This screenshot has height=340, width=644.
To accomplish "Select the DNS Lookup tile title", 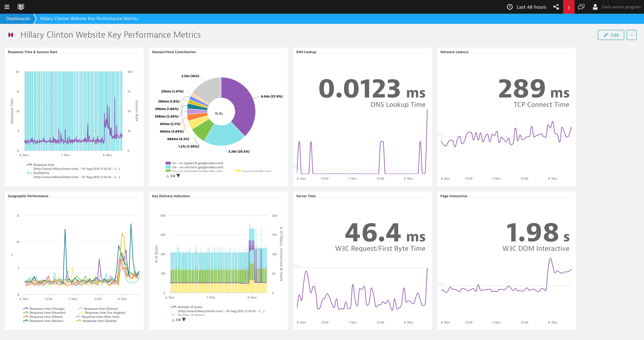I will [306, 52].
